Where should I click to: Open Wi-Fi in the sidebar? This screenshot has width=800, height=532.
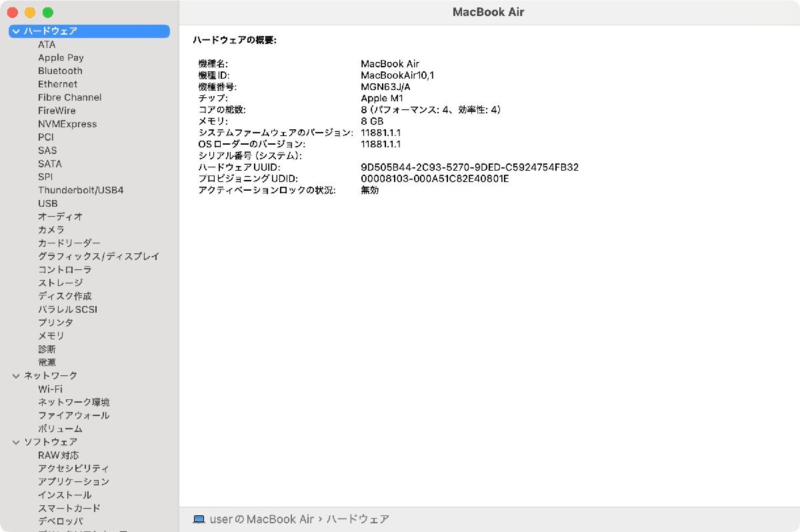pyautogui.click(x=51, y=389)
